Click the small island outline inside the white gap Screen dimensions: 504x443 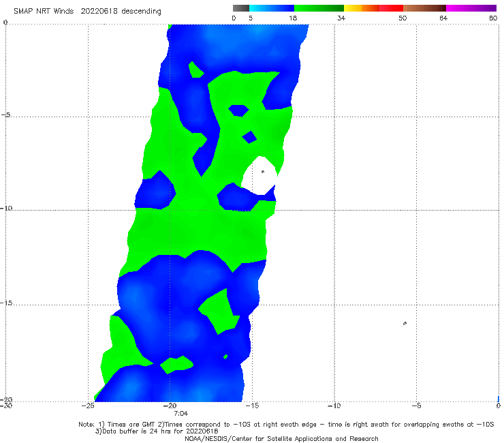point(263,172)
